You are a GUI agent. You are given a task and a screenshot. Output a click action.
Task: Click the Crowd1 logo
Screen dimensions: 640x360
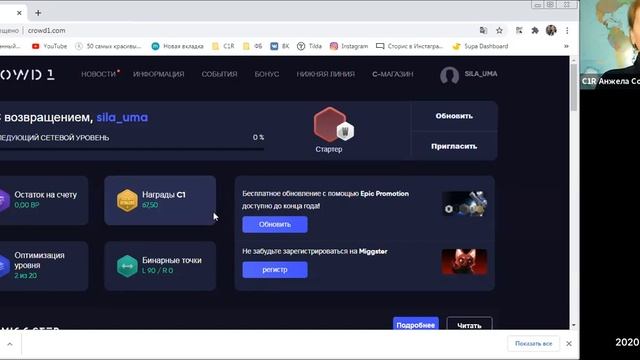coord(27,74)
